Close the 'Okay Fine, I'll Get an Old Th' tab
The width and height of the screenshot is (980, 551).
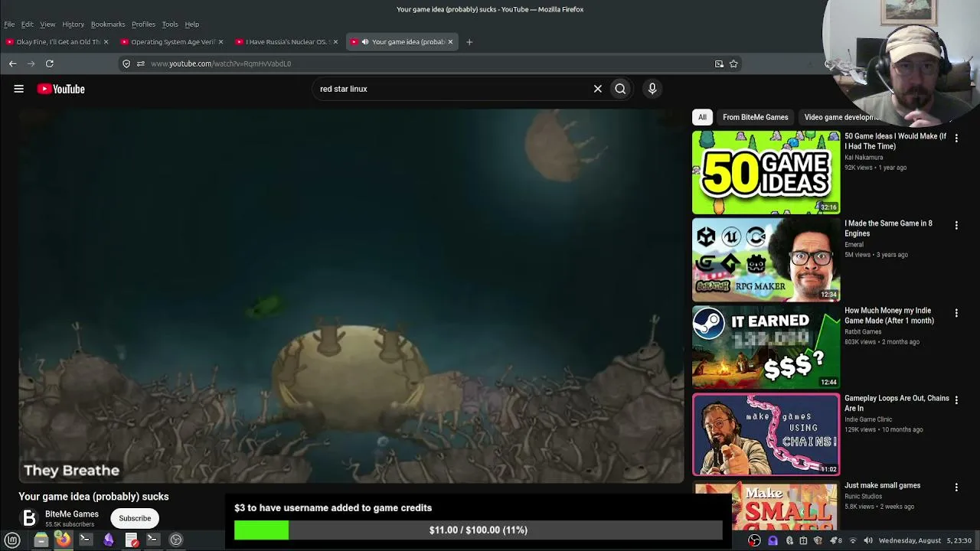[x=106, y=42]
